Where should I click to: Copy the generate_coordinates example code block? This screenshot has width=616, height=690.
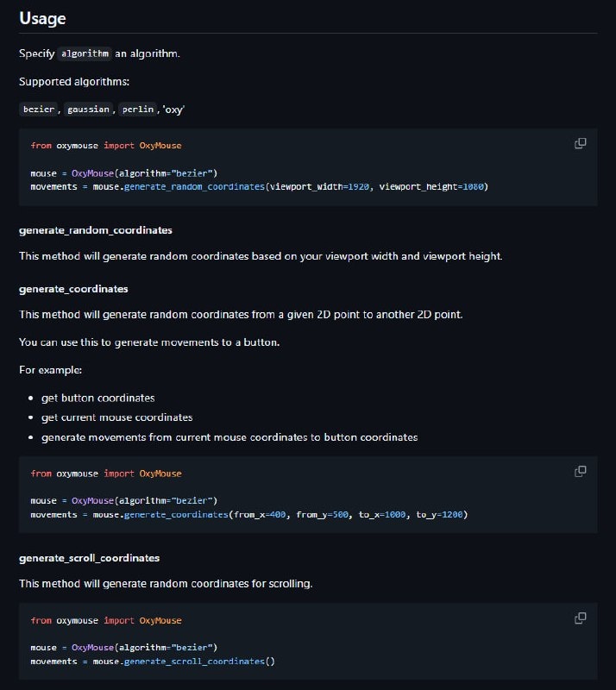pos(581,471)
